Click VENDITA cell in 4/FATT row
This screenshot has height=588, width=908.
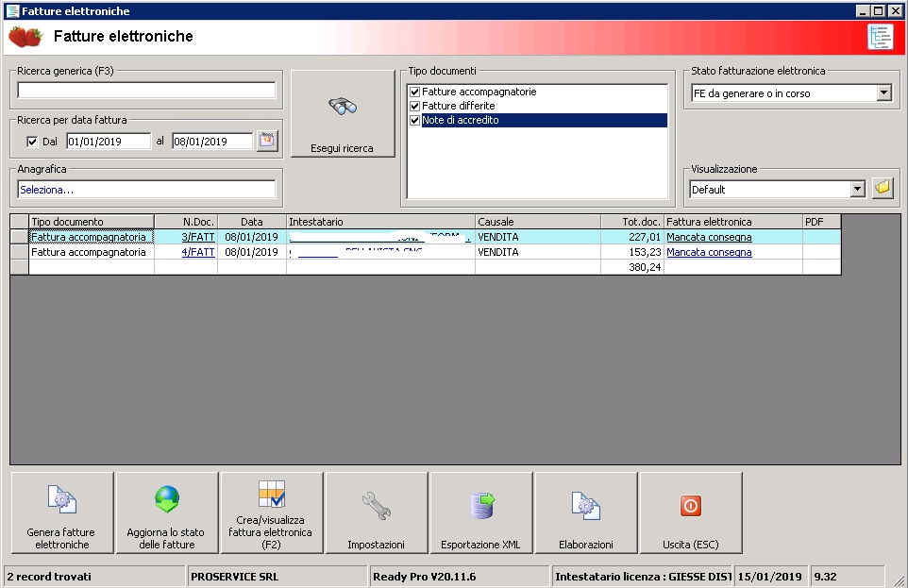click(538, 252)
